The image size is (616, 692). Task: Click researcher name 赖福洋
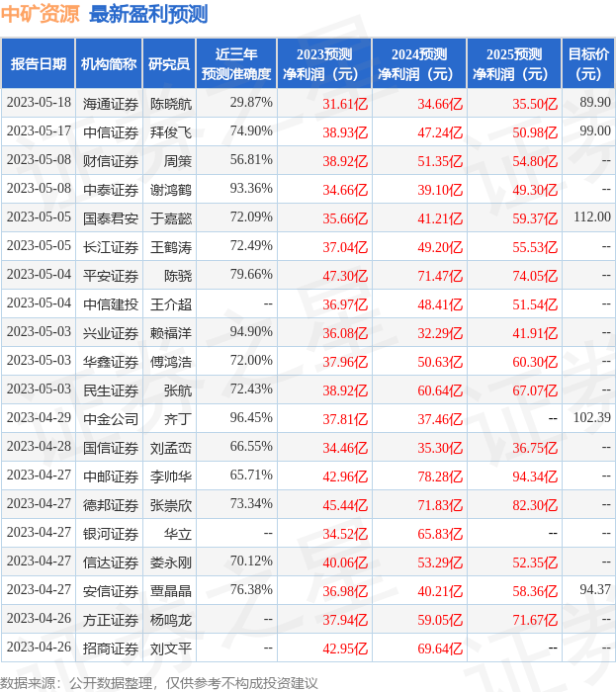(x=171, y=333)
